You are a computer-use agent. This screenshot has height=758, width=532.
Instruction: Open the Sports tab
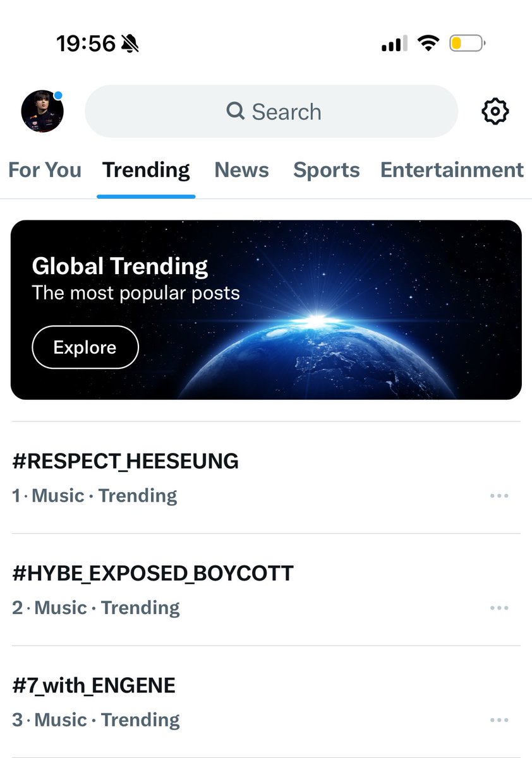(327, 170)
